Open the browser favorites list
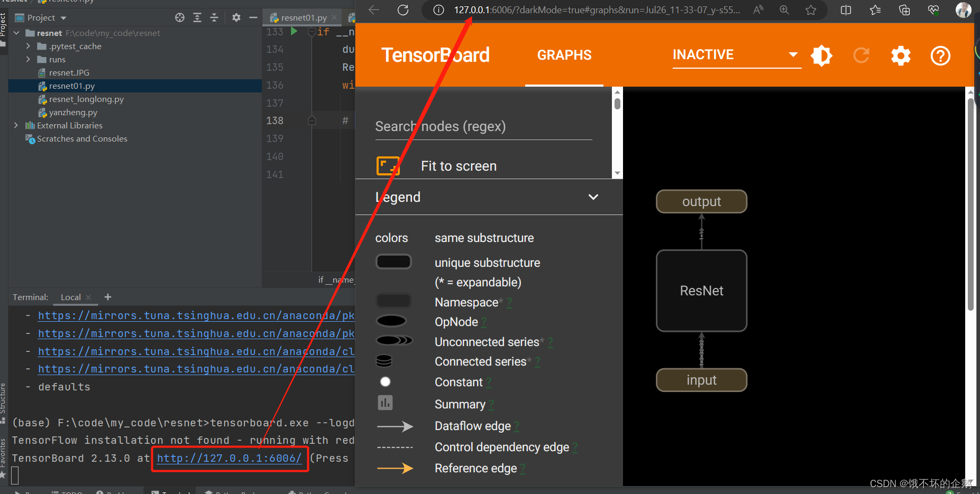The width and height of the screenshot is (980, 494). point(875,10)
